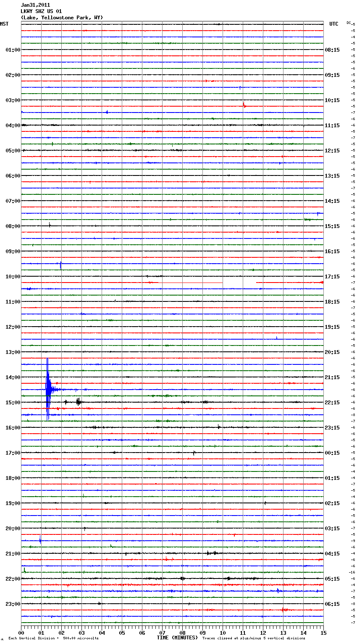Click the 01:15 UTC time label

(332, 478)
